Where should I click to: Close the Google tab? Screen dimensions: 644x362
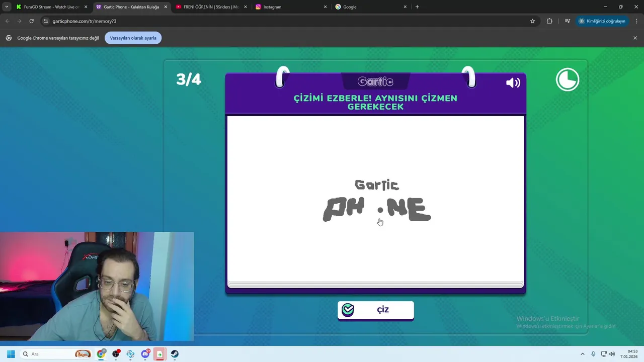(x=405, y=7)
